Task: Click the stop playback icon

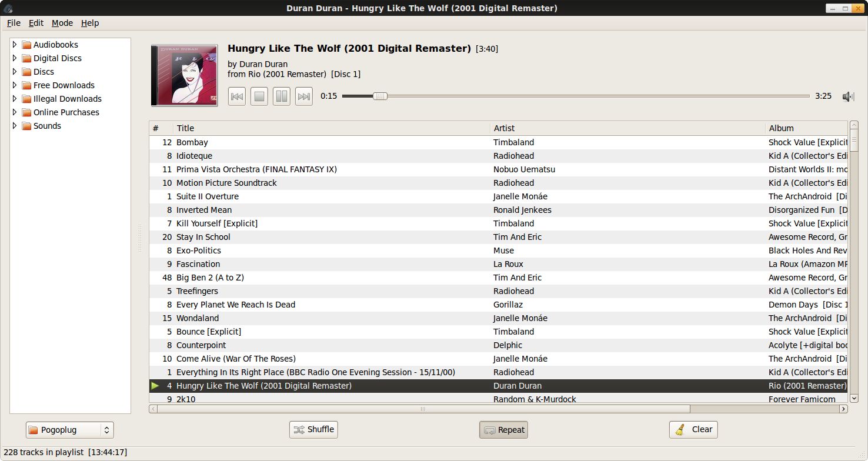Action: click(x=259, y=96)
